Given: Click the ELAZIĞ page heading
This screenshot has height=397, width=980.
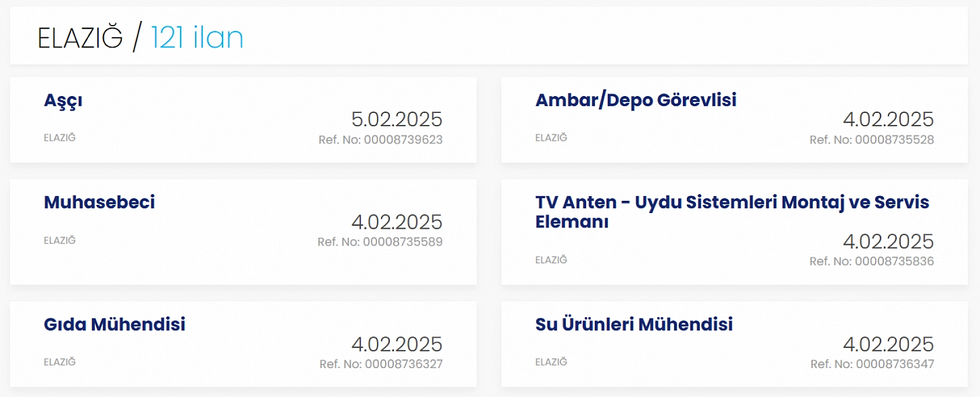Looking at the screenshot, I should pos(80,38).
